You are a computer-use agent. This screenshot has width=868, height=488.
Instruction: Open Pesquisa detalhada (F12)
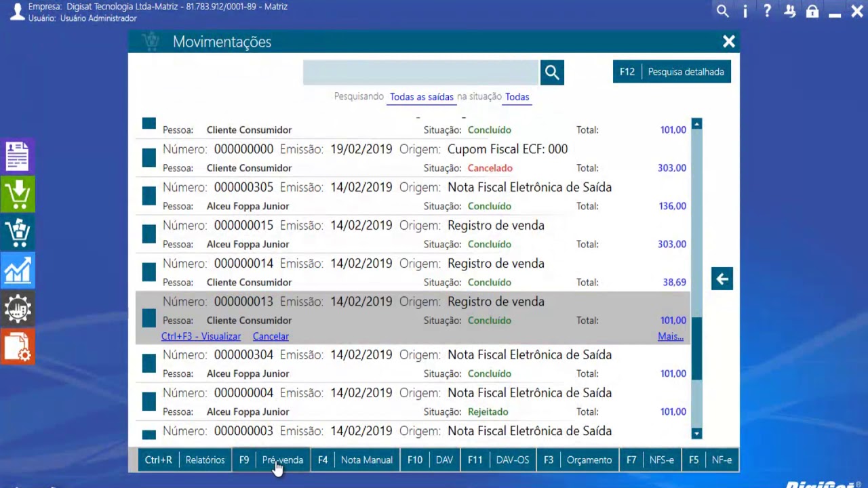coord(672,72)
